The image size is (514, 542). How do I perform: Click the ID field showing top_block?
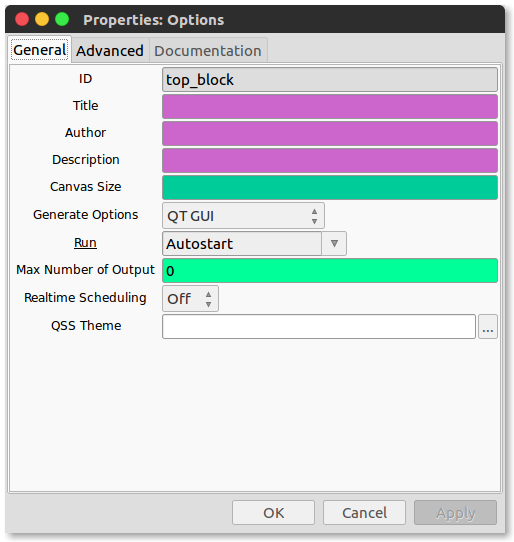point(330,80)
